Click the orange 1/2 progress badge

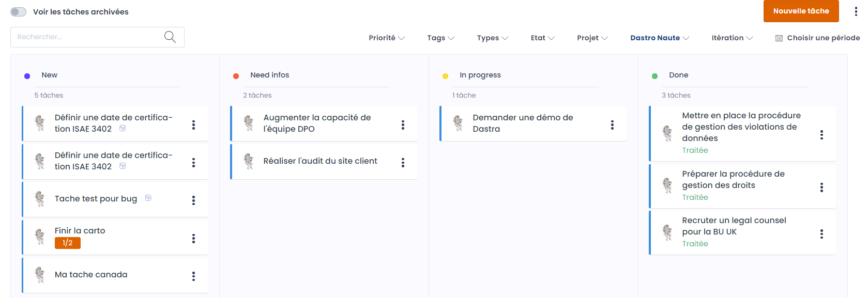click(x=68, y=243)
